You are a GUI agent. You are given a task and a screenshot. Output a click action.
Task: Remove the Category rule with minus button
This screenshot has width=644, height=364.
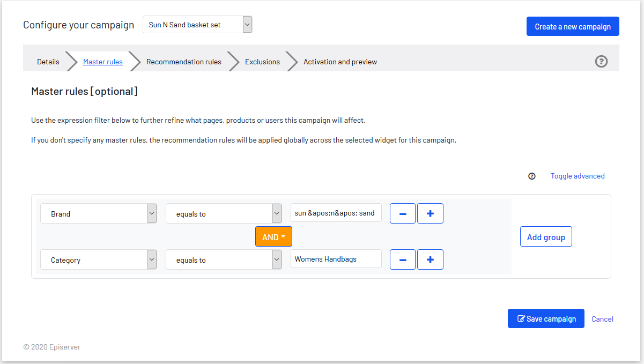402,259
